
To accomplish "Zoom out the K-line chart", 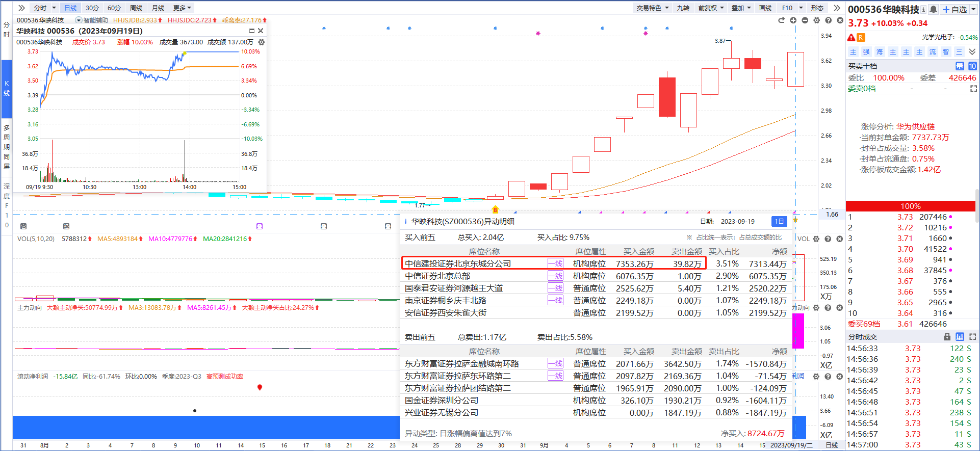I will [x=805, y=20].
